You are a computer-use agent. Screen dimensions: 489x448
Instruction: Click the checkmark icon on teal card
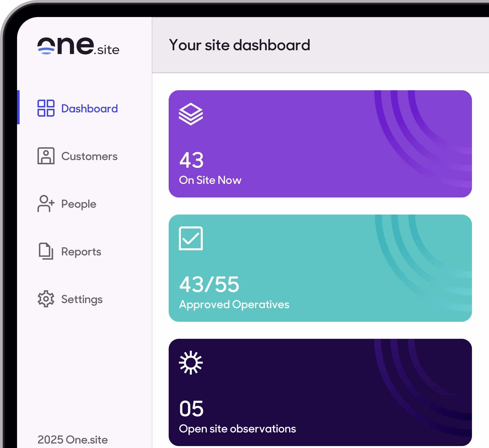pos(191,238)
